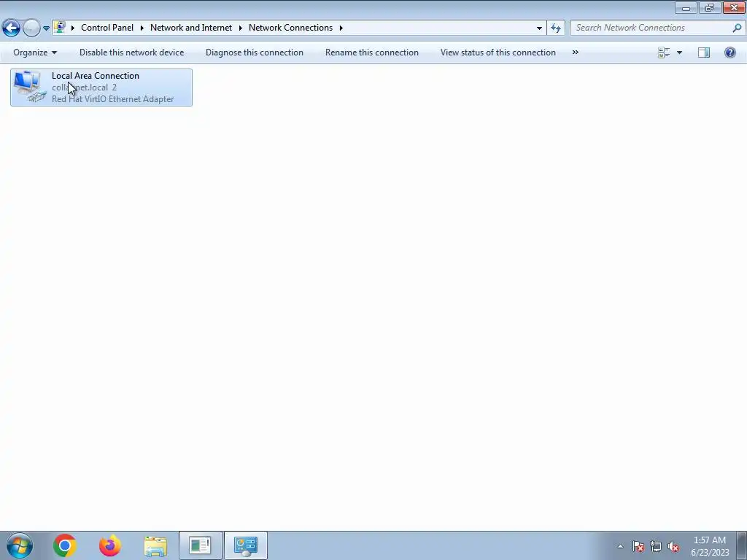This screenshot has width=747, height=560.
Task: Close the Network Connections window
Action: pyautogui.click(x=734, y=7)
